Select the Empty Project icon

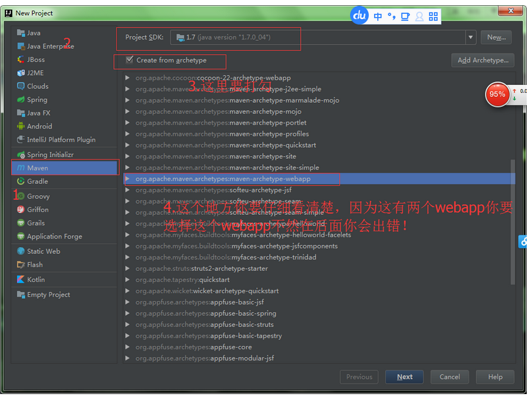20,295
